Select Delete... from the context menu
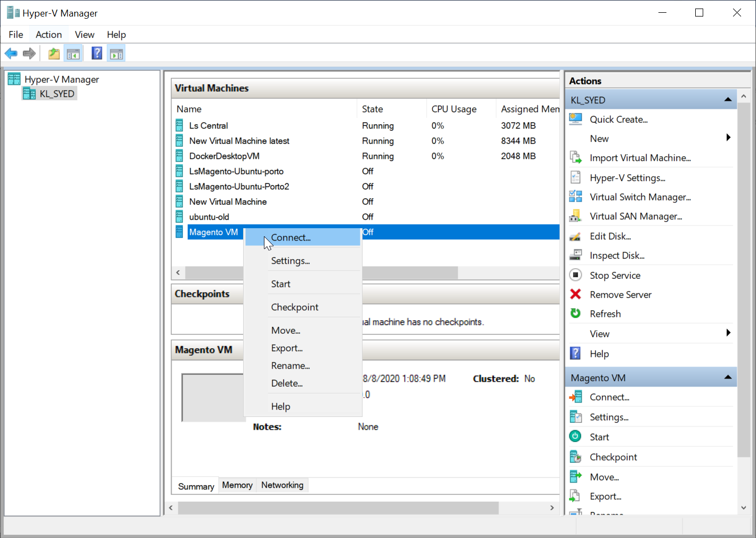756x538 pixels. tap(286, 383)
